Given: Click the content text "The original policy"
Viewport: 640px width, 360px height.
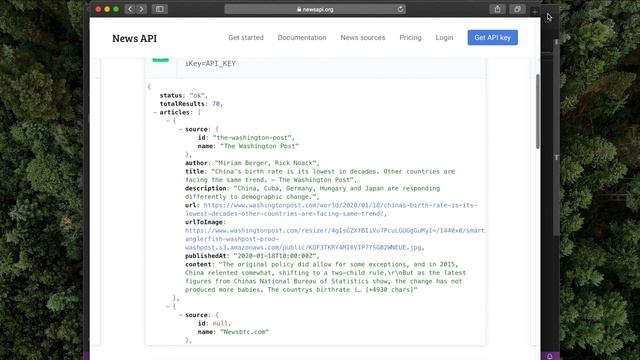Looking at the screenshot, I should pyautogui.click(x=325, y=277).
